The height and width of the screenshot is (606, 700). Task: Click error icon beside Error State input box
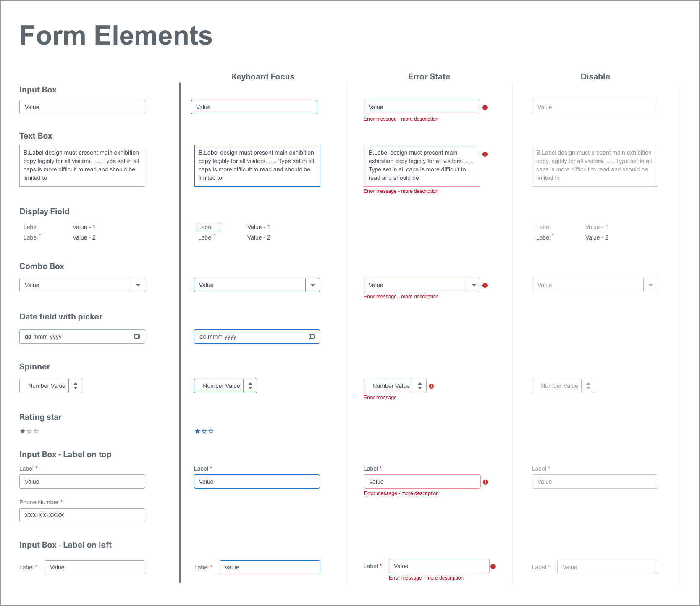(x=485, y=108)
